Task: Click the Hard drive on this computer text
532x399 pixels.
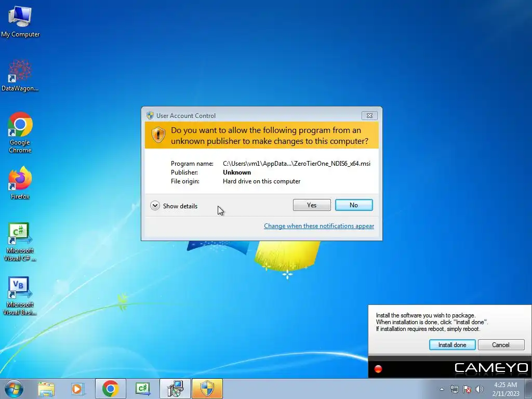Action: pos(262,181)
